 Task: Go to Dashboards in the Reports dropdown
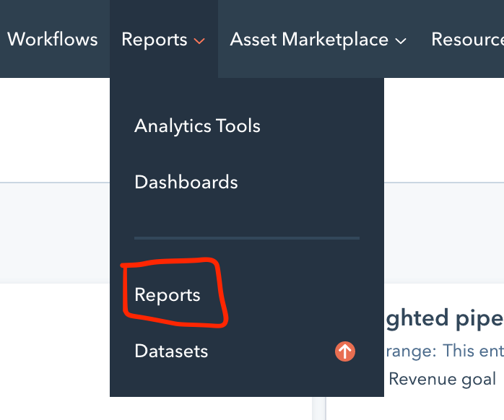click(186, 182)
